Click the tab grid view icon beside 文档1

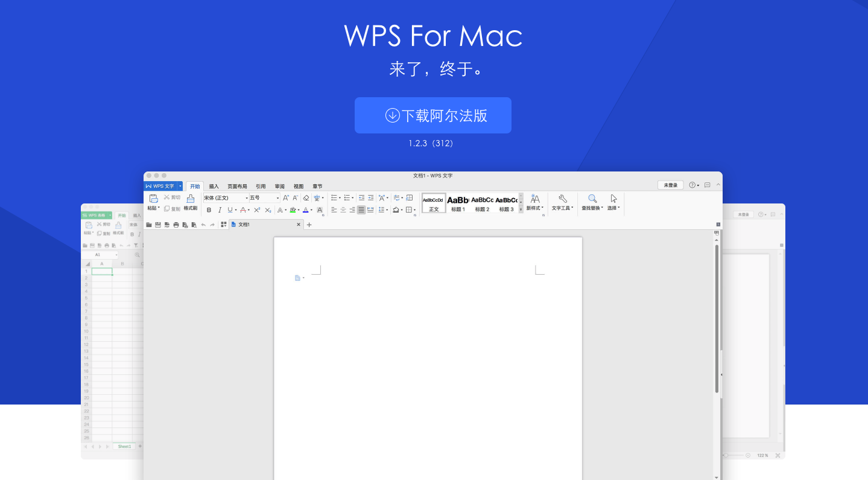point(224,225)
